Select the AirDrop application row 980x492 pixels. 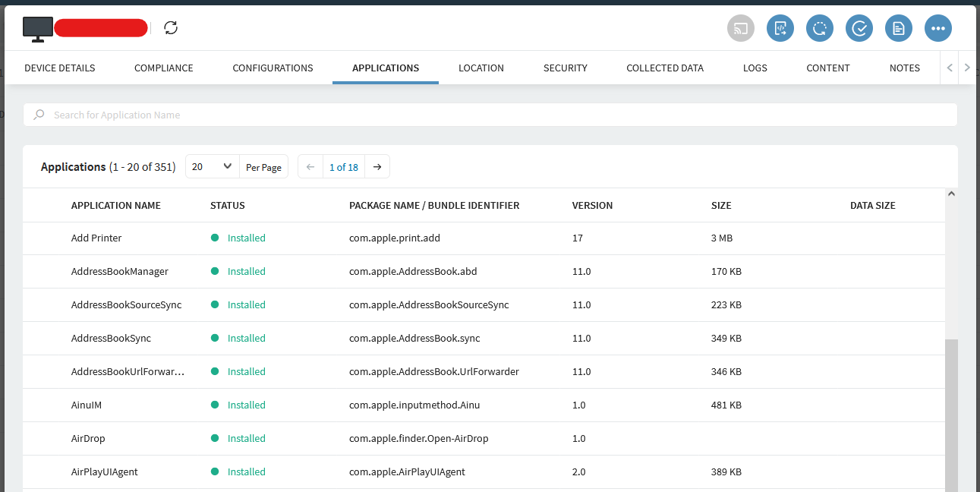90,439
